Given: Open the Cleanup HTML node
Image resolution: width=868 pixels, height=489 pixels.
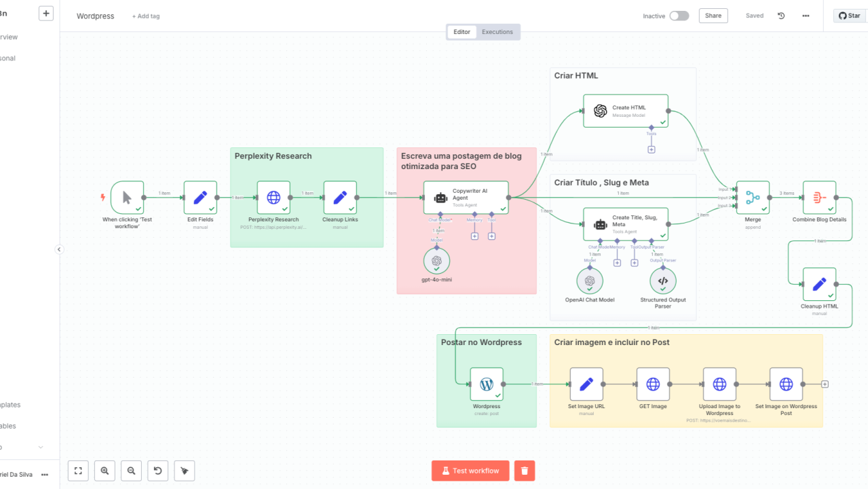Looking at the screenshot, I should coord(819,284).
